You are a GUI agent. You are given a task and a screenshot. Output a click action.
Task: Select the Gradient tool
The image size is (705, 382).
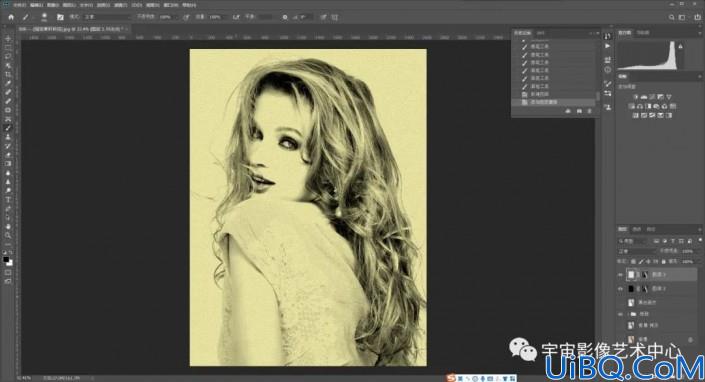(8, 164)
